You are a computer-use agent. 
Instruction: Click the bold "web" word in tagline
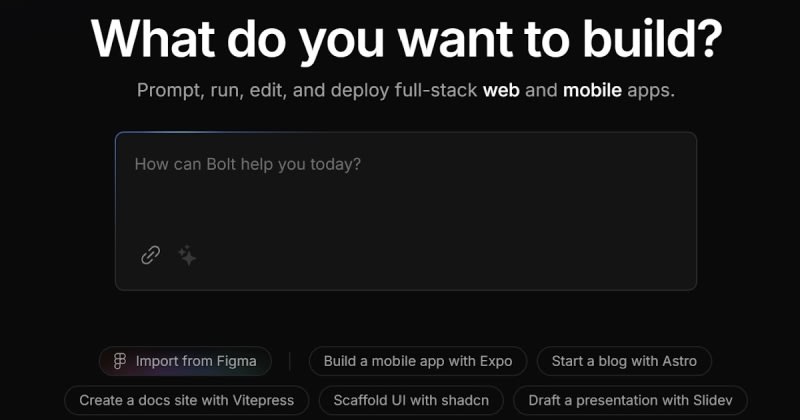(x=502, y=90)
